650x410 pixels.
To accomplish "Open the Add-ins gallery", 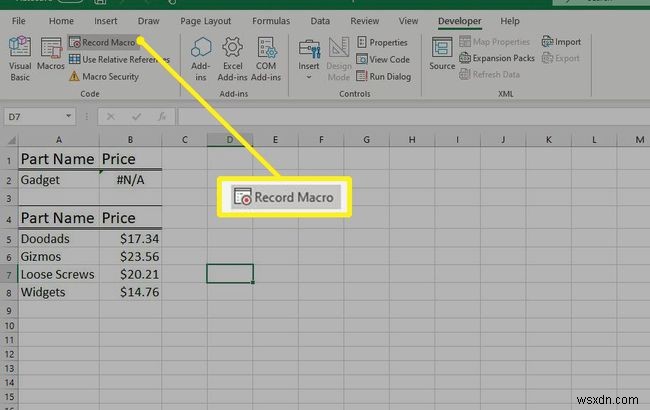I will tap(201, 58).
